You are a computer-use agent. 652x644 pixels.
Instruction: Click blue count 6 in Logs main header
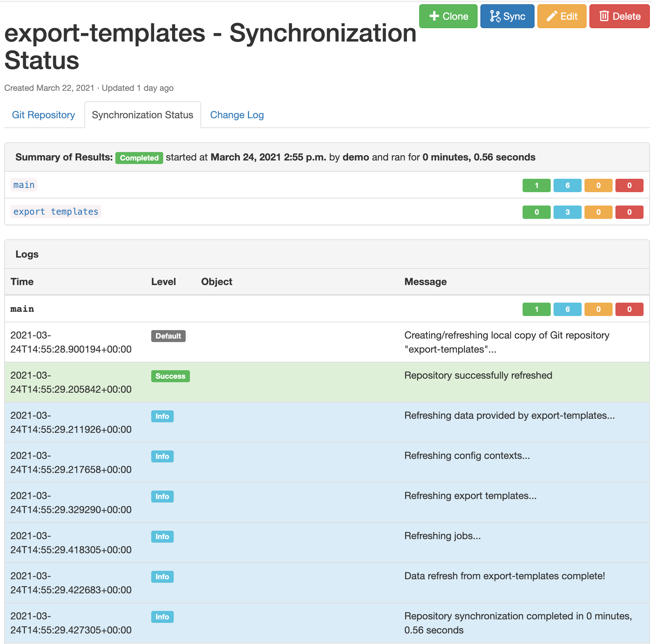[568, 309]
